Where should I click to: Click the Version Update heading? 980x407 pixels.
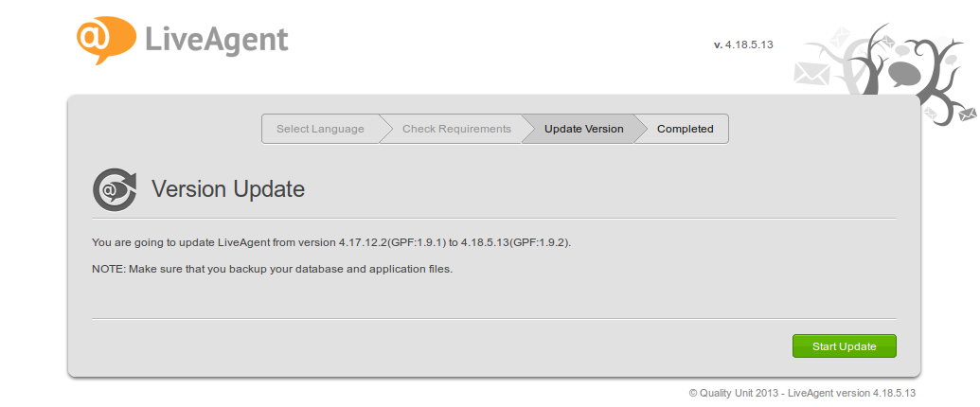[x=228, y=189]
